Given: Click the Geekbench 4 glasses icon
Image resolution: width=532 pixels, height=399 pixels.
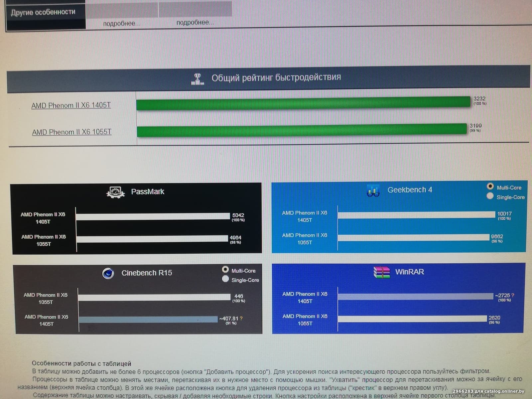Looking at the screenshot, I should point(373,191).
